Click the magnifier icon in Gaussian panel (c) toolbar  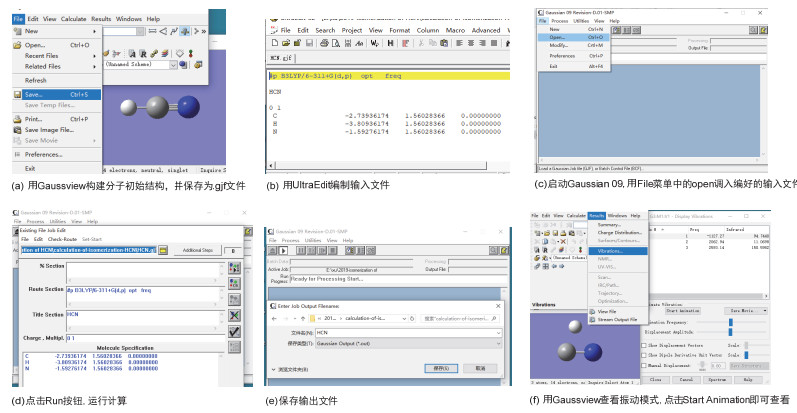click(x=754, y=30)
